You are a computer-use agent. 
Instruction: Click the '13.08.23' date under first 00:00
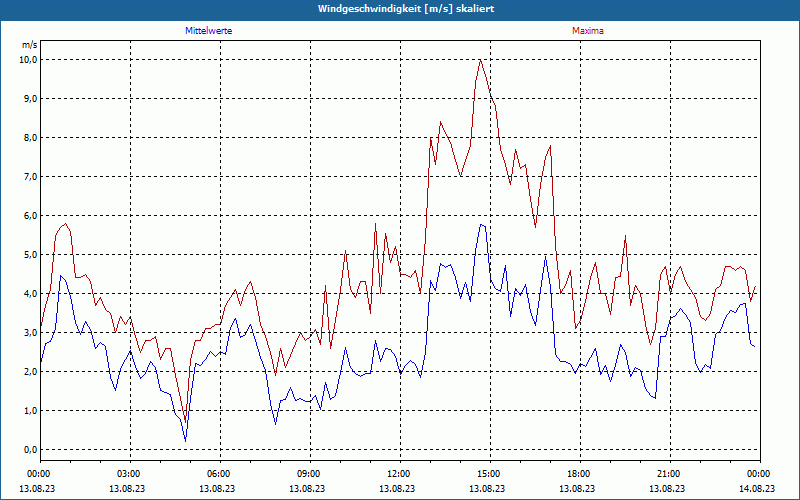point(37,488)
